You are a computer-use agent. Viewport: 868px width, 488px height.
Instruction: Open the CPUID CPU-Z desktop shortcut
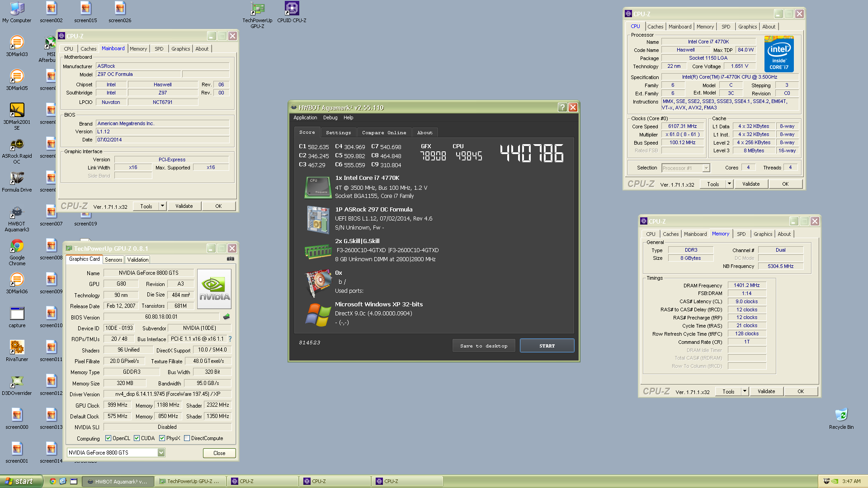coord(292,12)
